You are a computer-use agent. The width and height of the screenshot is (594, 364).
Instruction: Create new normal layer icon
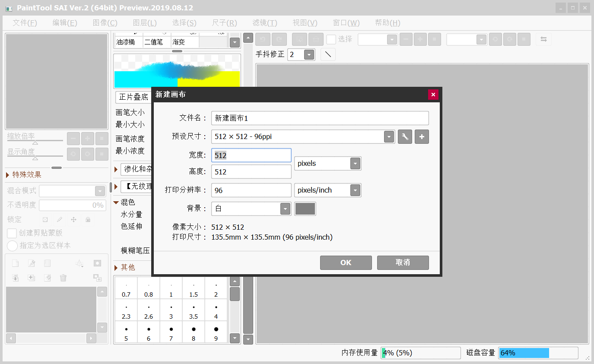15,263
